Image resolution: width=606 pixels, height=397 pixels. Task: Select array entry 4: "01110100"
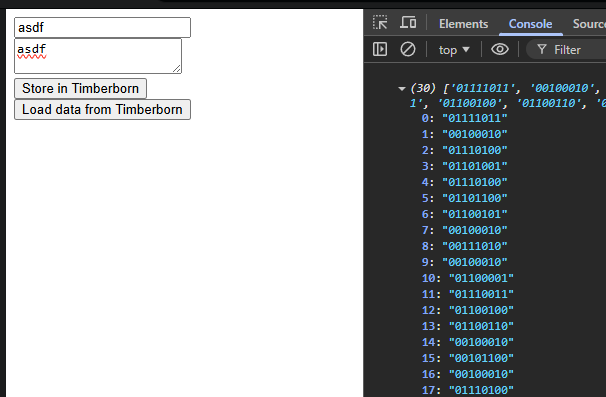pyautogui.click(x=465, y=182)
